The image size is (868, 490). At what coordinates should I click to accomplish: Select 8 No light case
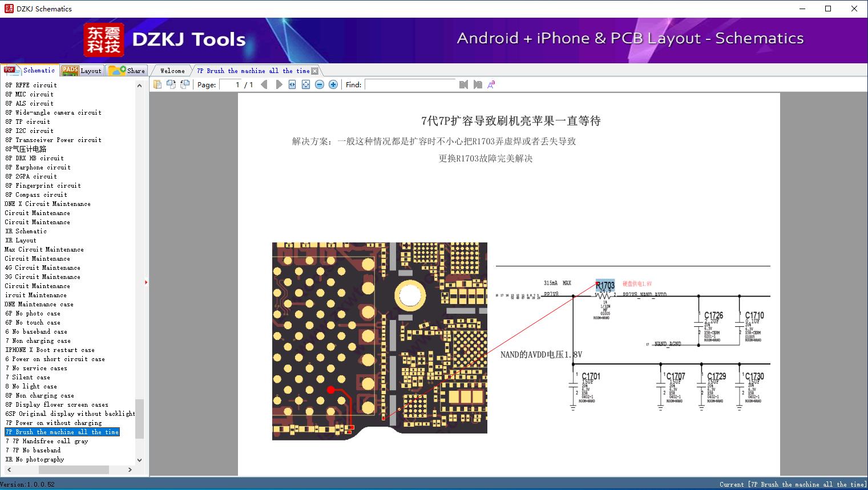click(31, 386)
